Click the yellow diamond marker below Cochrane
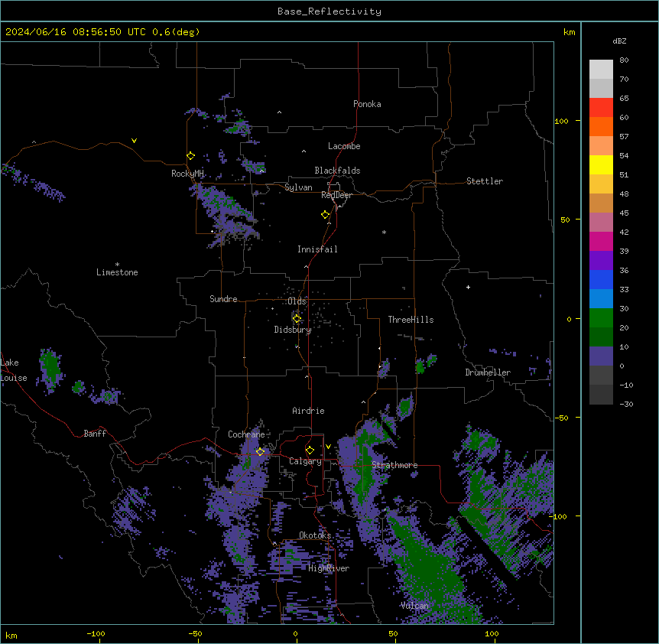659x644 pixels. click(x=260, y=452)
